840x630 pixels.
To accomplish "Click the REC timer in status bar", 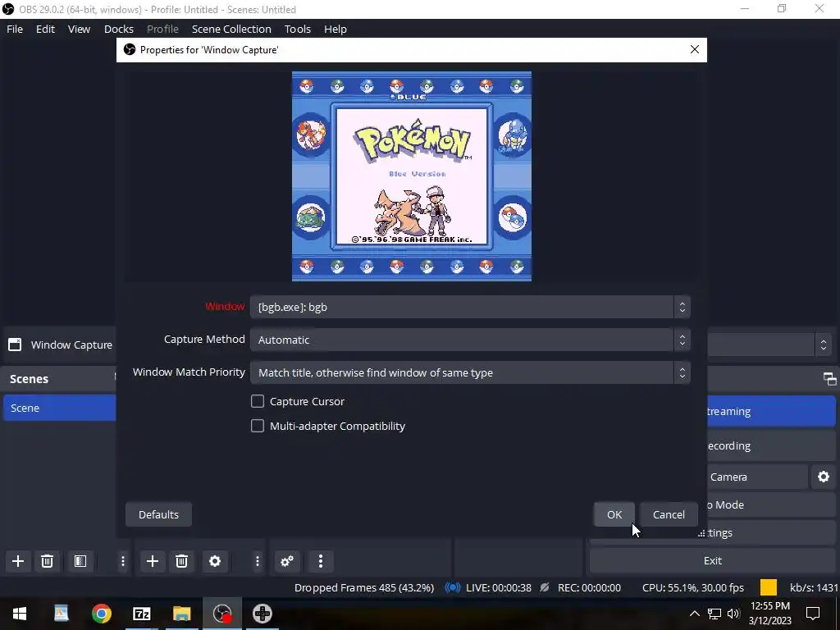I will click(x=589, y=587).
